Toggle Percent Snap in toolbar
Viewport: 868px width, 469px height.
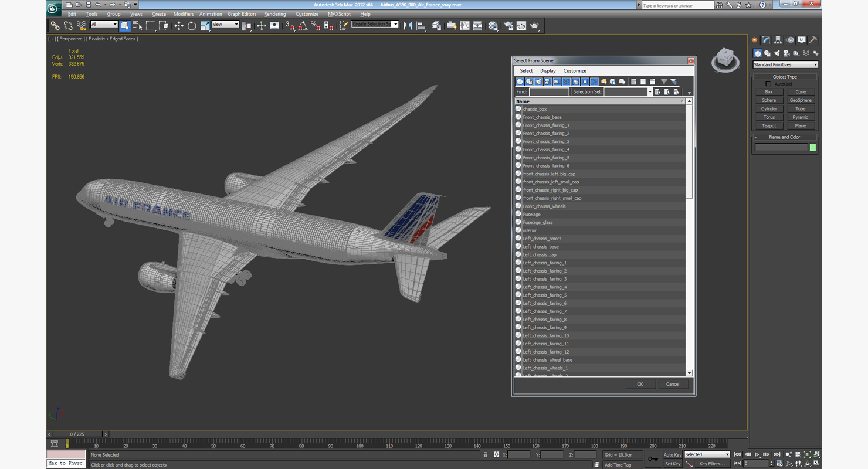tap(316, 25)
